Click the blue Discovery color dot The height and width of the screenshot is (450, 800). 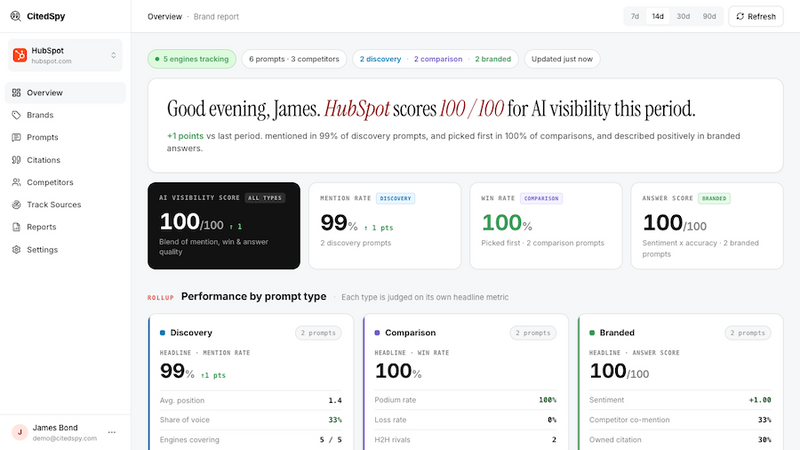162,333
